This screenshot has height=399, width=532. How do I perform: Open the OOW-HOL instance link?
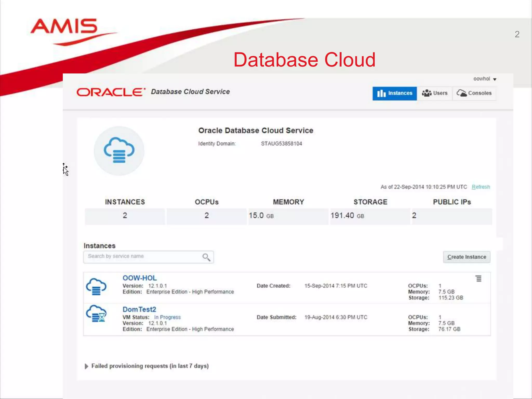[x=139, y=278]
